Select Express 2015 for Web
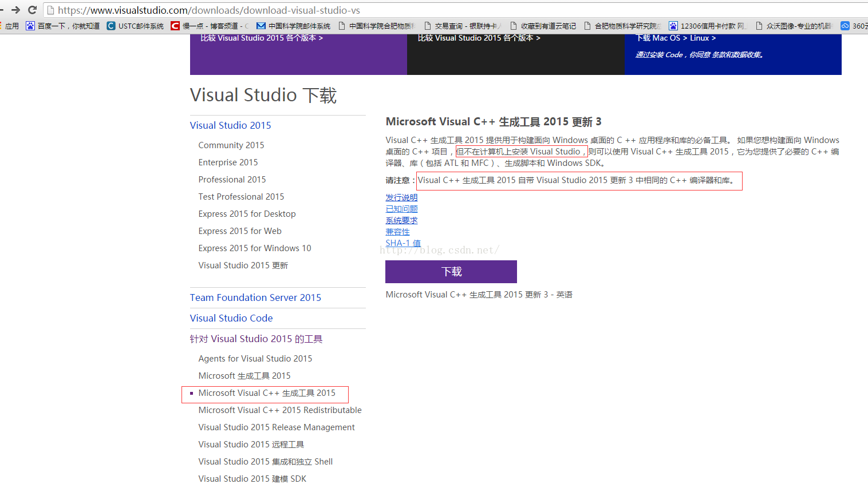868x488 pixels. click(240, 231)
